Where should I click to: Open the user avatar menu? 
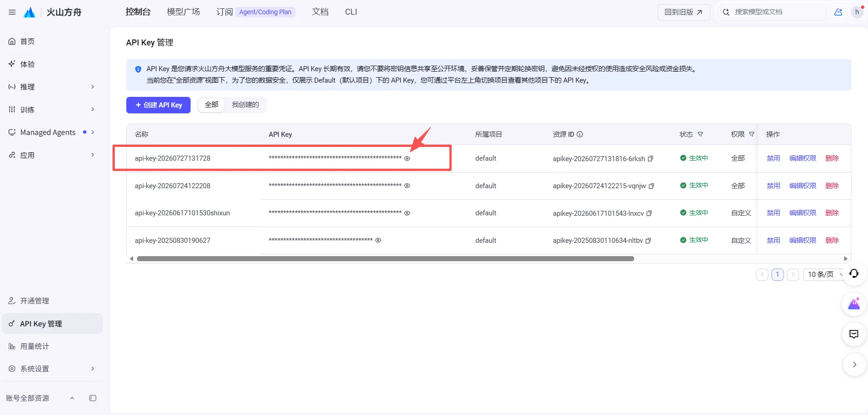857,12
